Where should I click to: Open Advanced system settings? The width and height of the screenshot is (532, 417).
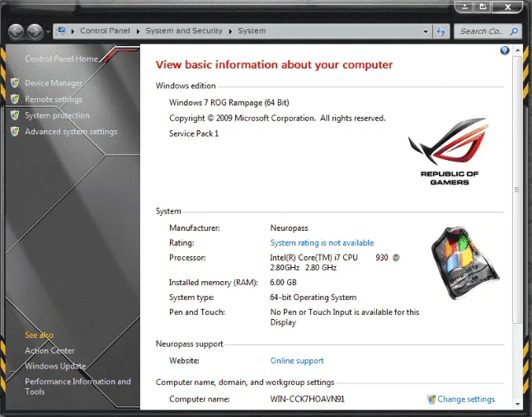click(71, 132)
